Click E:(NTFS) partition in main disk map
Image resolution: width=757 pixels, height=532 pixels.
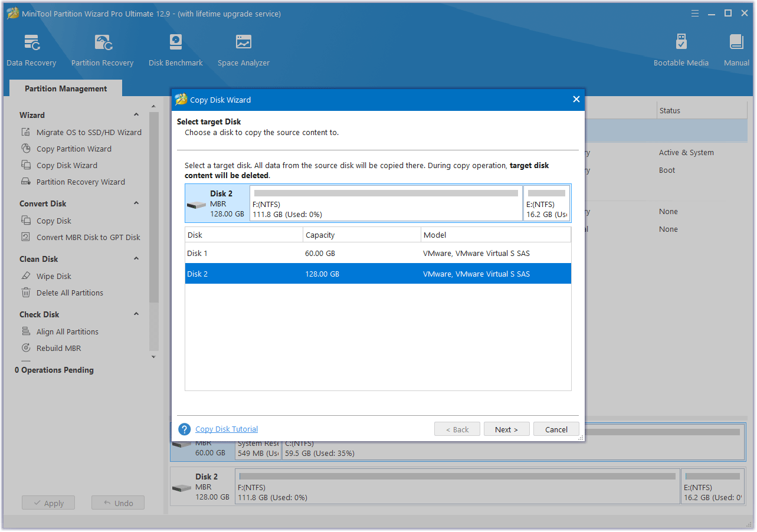pos(713,487)
